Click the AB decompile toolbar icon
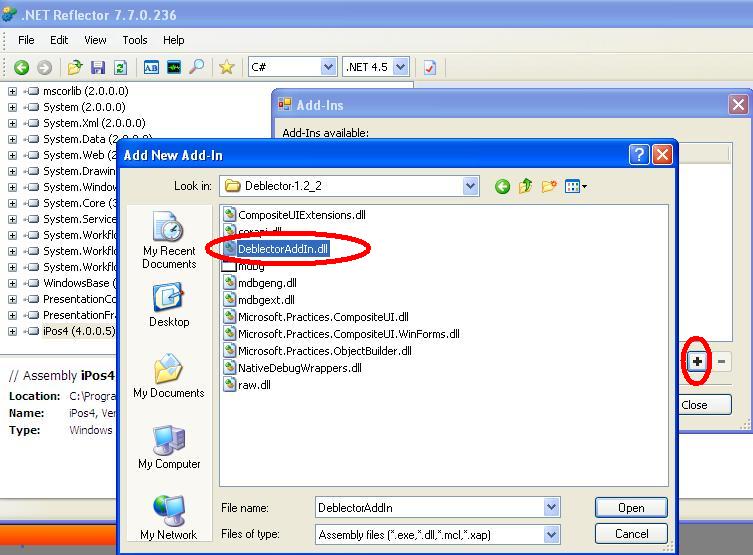The image size is (753, 555). coord(151,67)
